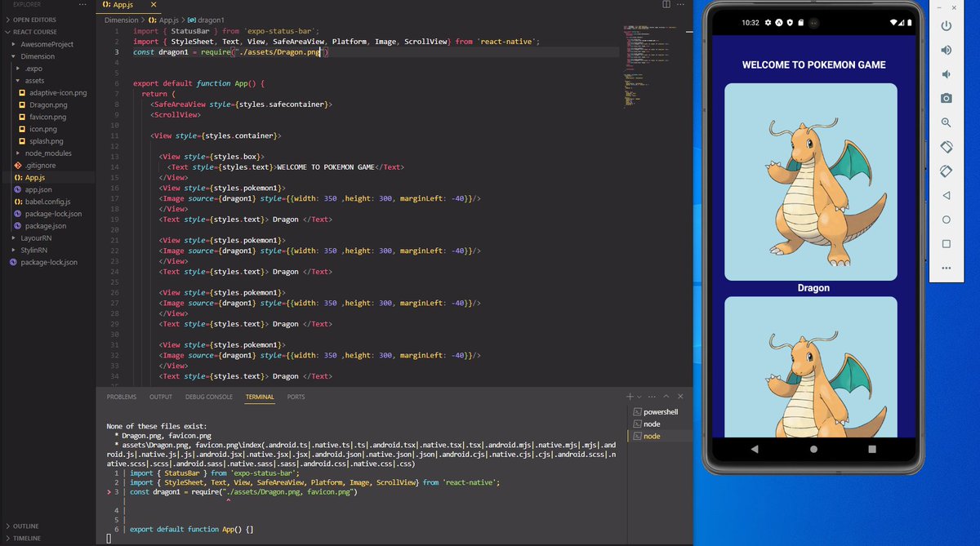Open icon.png from the assets folder
This screenshot has width=980, height=546.
(43, 129)
